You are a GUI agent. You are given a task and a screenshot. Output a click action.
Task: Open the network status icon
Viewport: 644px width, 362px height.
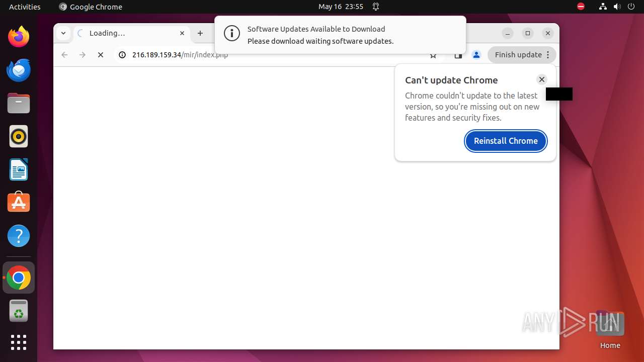(603, 7)
